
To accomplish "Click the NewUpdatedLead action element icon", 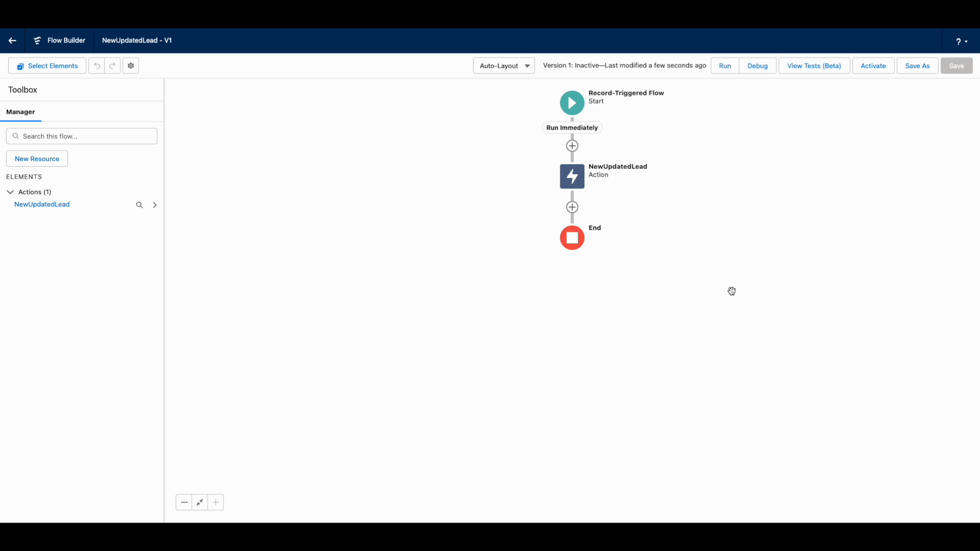I will 572,176.
